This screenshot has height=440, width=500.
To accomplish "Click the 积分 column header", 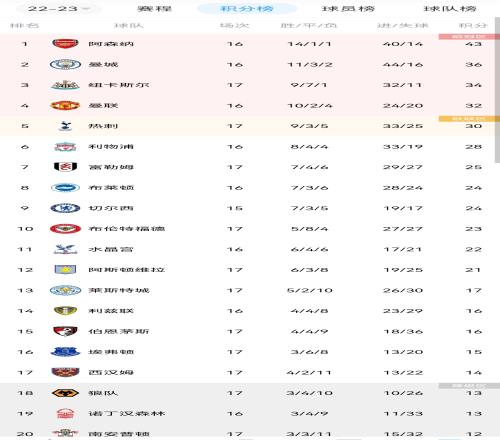I will [473, 25].
